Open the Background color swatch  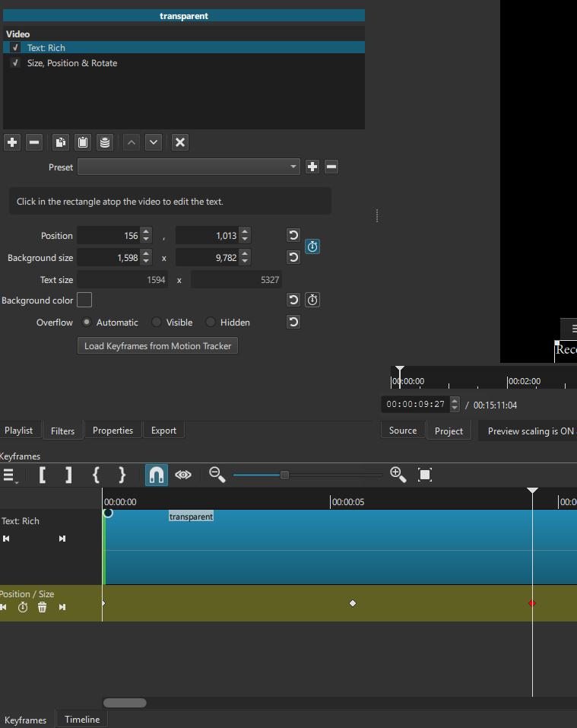pyautogui.click(x=84, y=300)
